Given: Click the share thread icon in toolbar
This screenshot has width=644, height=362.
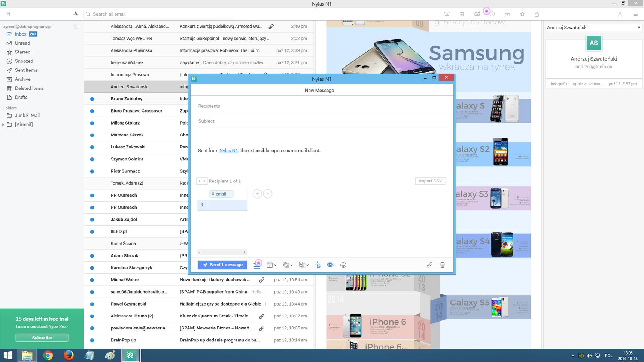Looking at the screenshot, I should (537, 14).
